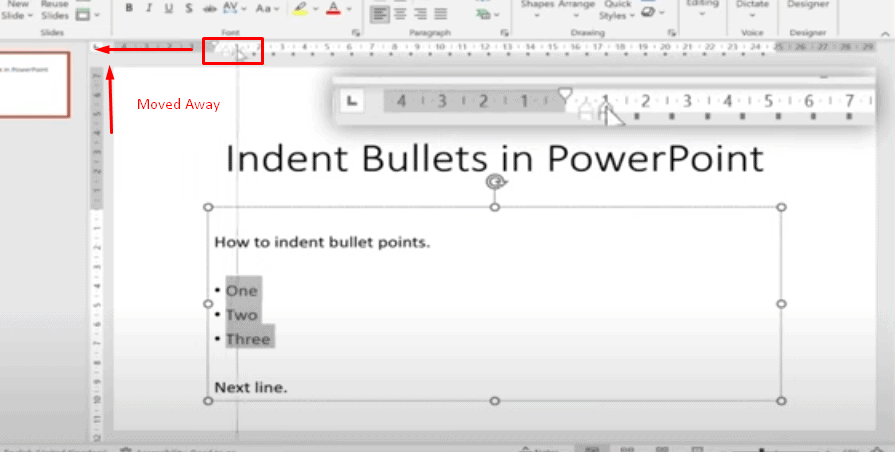The image size is (895, 452).
Task: Open the Shapes gallery
Action: coord(537,9)
